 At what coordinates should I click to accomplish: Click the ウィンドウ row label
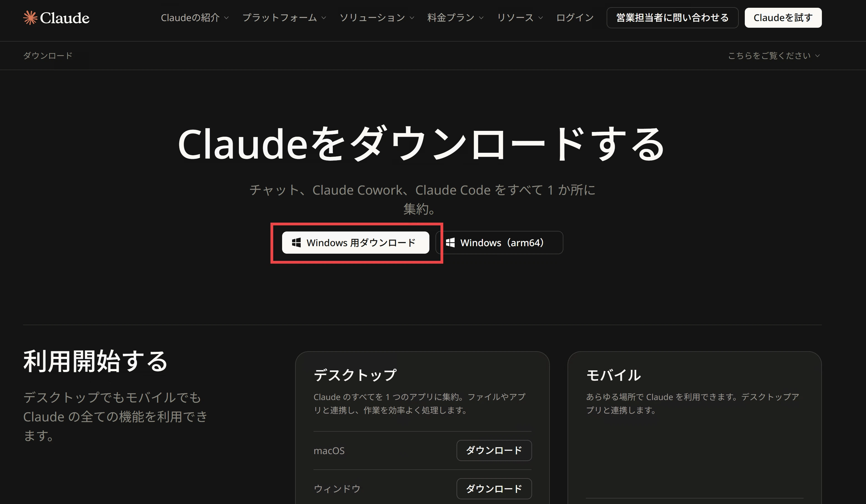[x=337, y=488]
